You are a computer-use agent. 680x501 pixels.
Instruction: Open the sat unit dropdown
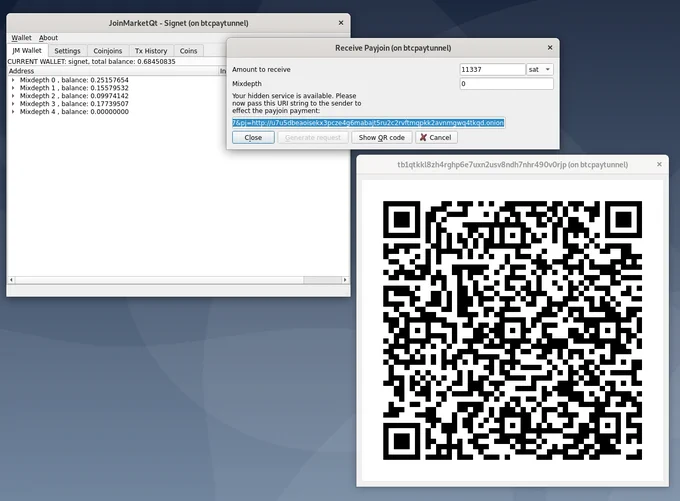point(539,69)
